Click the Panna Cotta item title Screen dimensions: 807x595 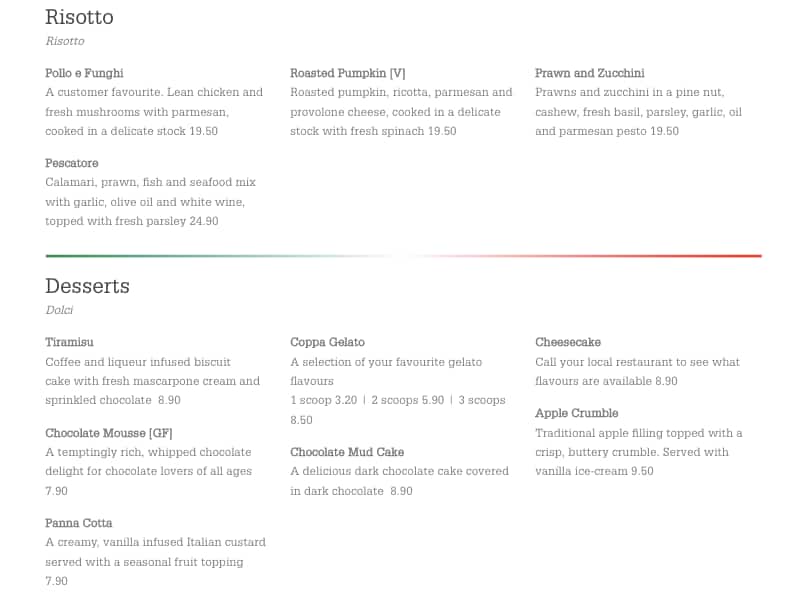point(79,523)
